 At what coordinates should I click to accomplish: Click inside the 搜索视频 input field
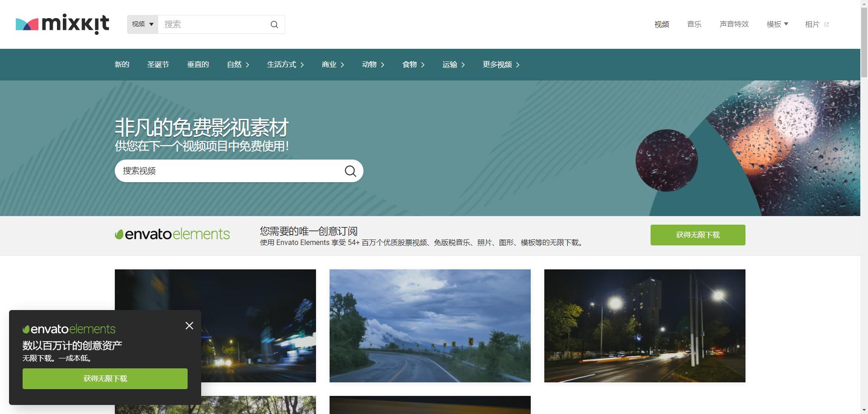(203, 171)
